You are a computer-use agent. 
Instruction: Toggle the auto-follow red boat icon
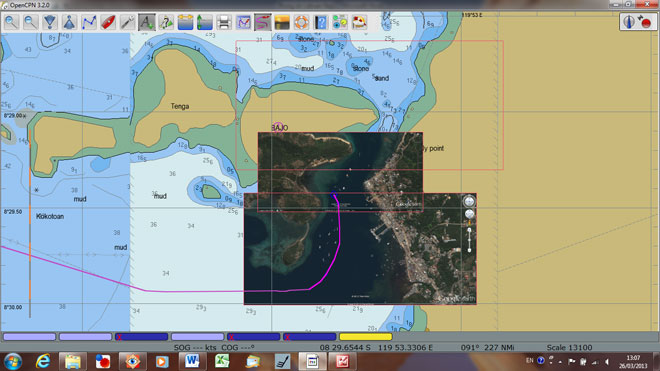(108, 22)
